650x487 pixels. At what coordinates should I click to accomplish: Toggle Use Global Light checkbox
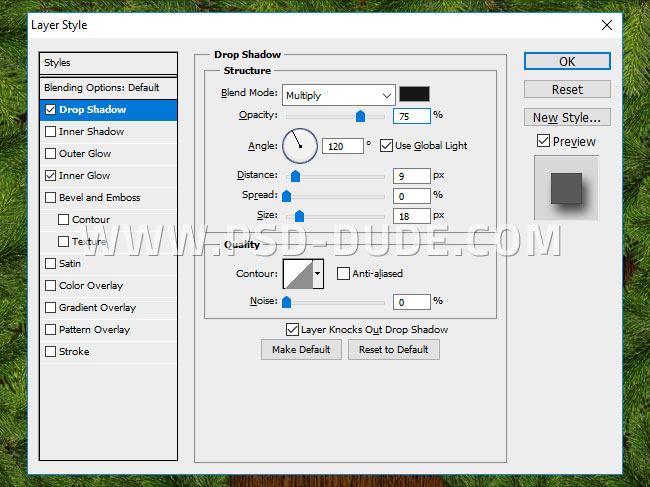(x=387, y=146)
